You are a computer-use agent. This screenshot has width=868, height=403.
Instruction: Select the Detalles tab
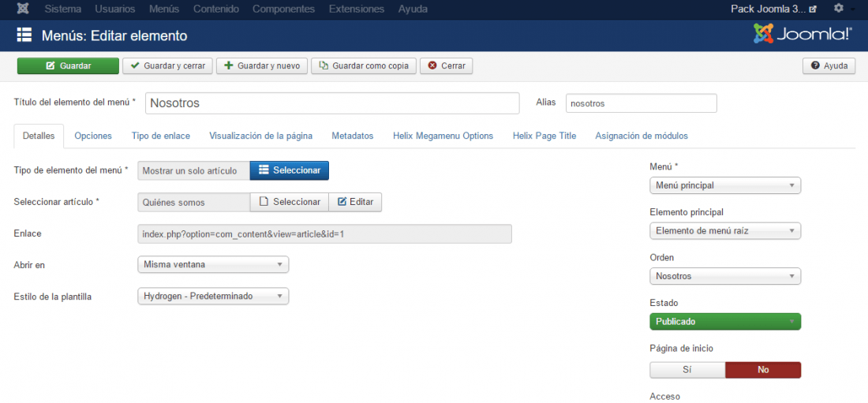click(x=39, y=136)
